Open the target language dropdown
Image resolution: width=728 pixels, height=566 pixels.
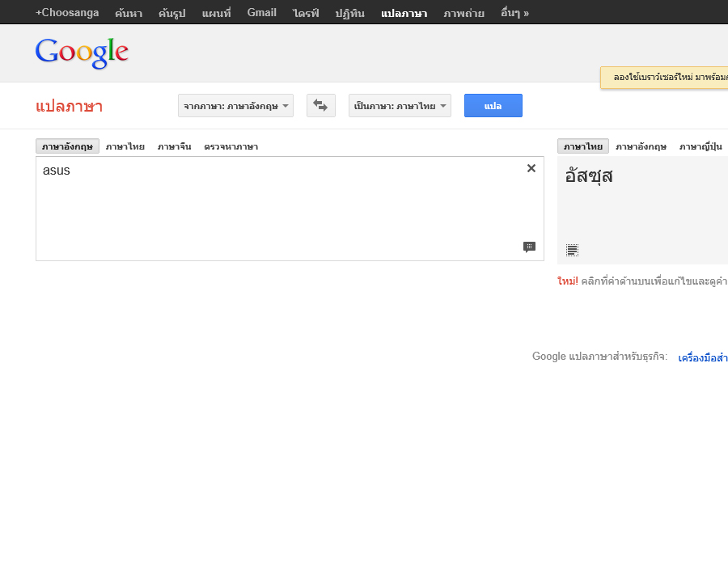pos(400,106)
